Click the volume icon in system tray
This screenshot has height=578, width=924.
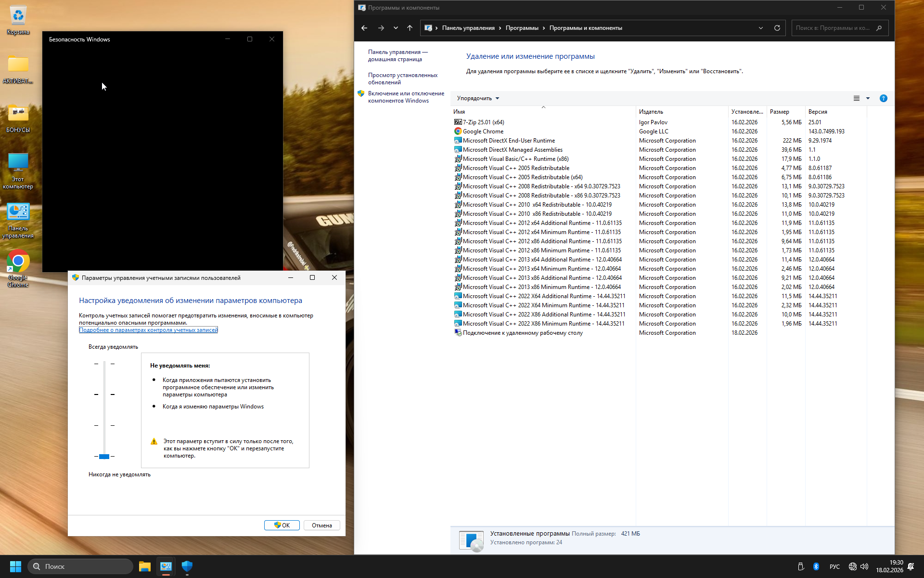pos(864,566)
